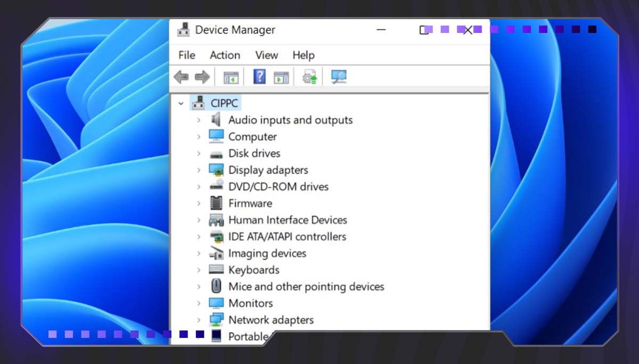Expand the Disk drives category
Image resolution: width=639 pixels, height=364 pixels.
pyautogui.click(x=199, y=154)
